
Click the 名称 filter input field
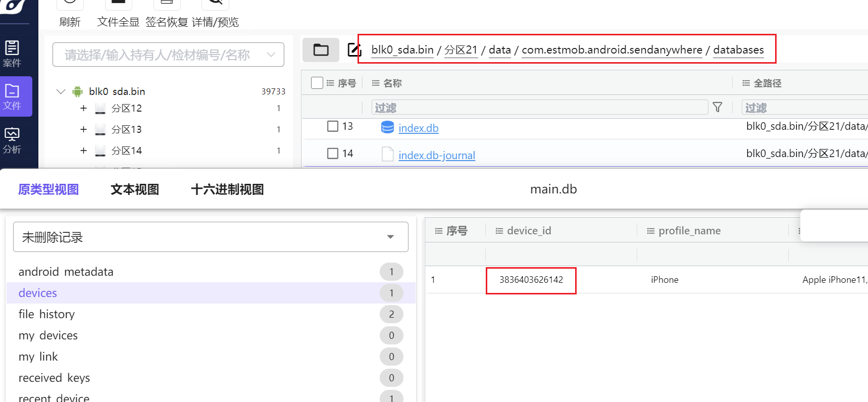tap(539, 107)
